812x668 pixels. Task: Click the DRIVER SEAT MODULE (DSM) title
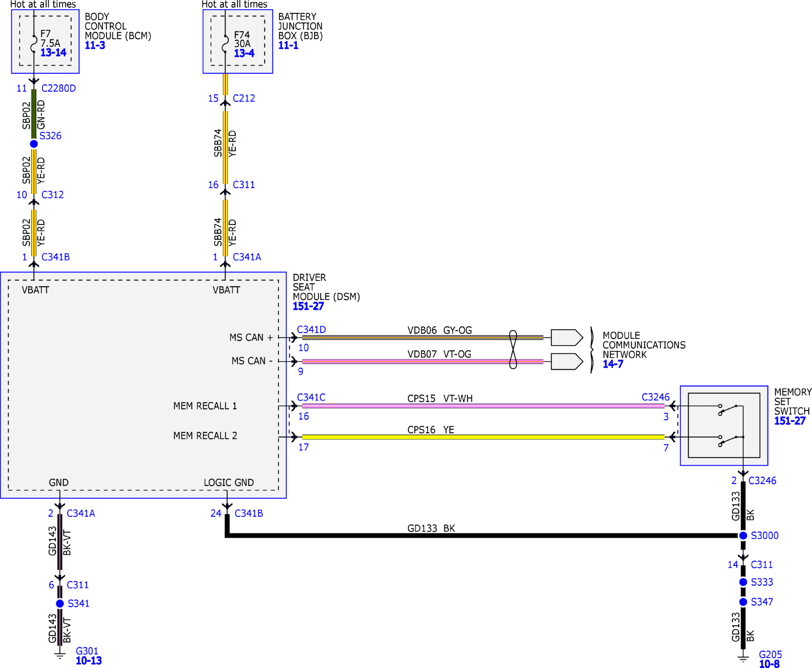[326, 287]
